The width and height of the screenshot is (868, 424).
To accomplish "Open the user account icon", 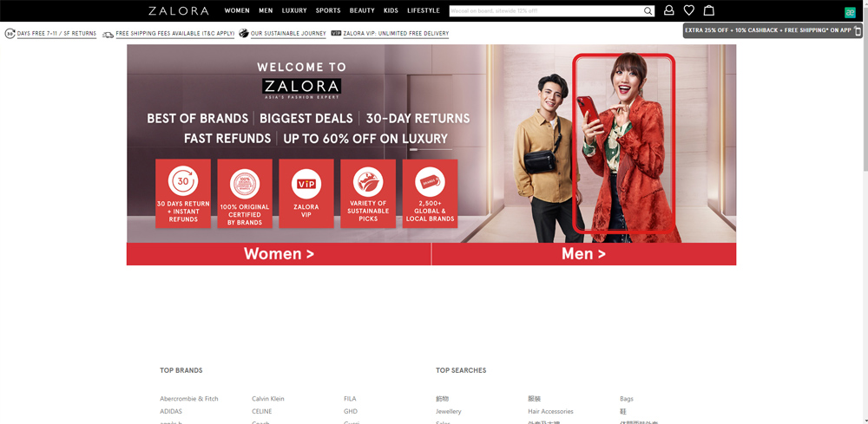I will tap(669, 10).
